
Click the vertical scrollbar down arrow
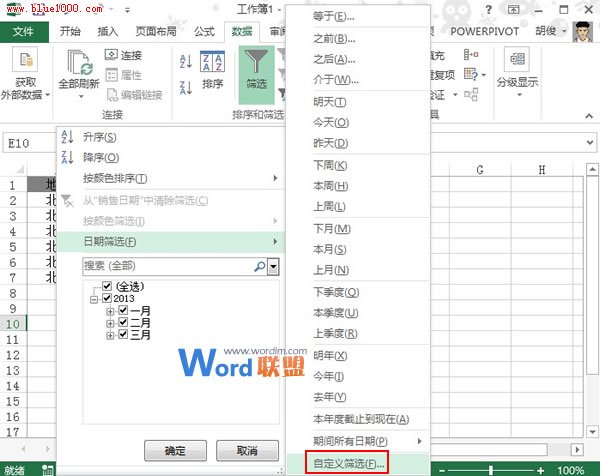tap(592, 432)
